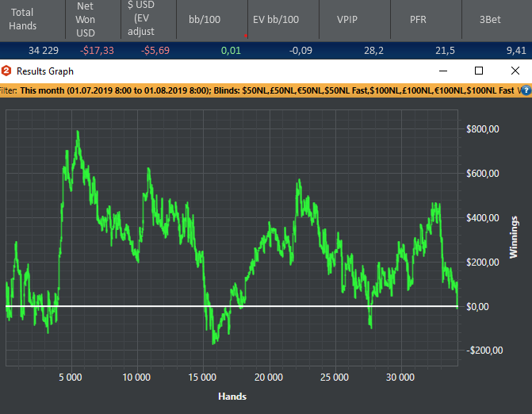Sort by EV bb/100 column header
The height and width of the screenshot is (414, 532).
pos(283,19)
